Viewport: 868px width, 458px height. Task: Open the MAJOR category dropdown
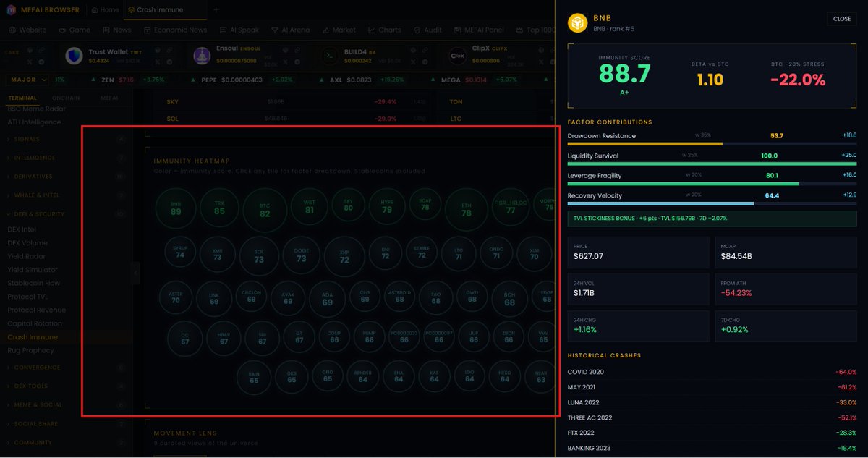coord(27,79)
